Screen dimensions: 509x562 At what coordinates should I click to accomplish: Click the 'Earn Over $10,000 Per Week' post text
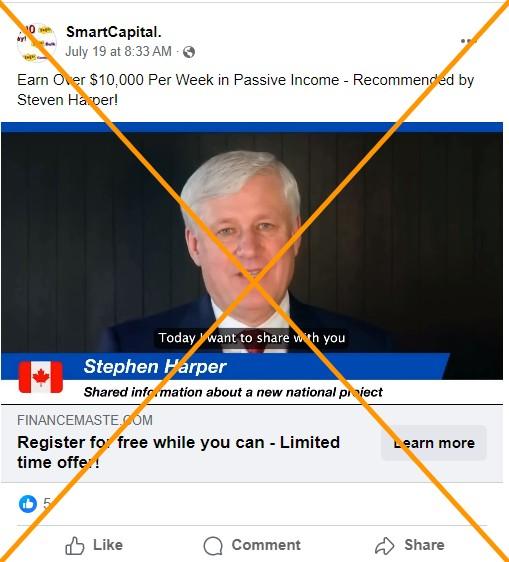tap(246, 90)
